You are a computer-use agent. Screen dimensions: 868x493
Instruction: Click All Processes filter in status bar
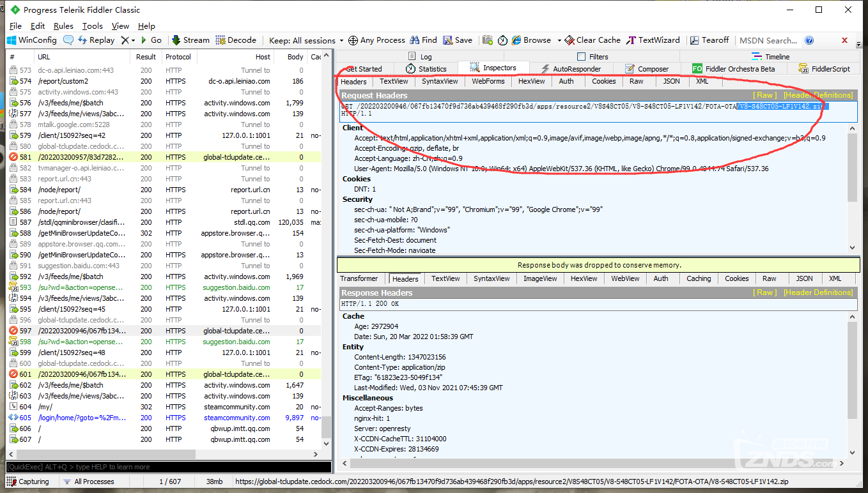point(88,482)
